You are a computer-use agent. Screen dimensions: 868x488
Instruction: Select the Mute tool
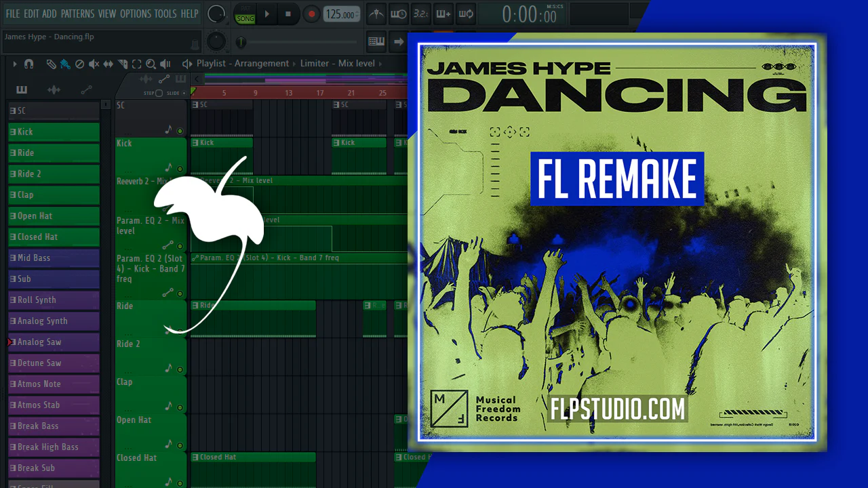(x=94, y=64)
